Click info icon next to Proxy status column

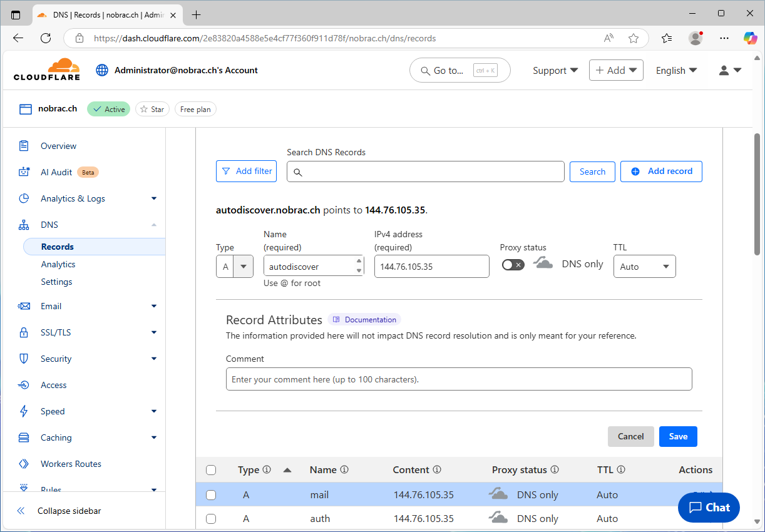click(555, 469)
